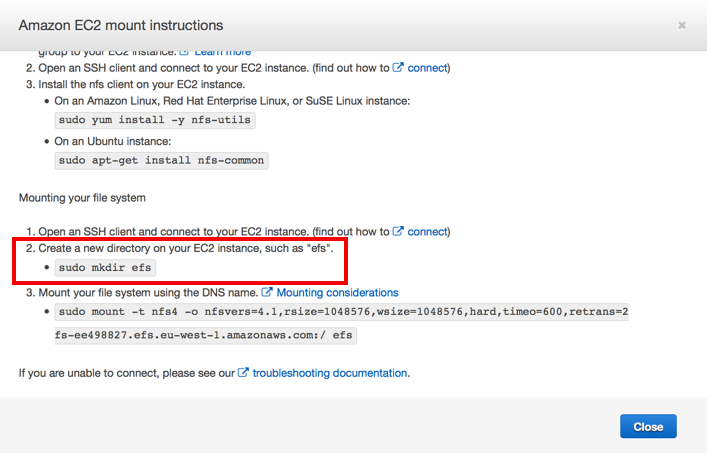Image resolution: width=707 pixels, height=453 pixels.
Task: Click the sudo mkdir efs command
Action: click(106, 268)
